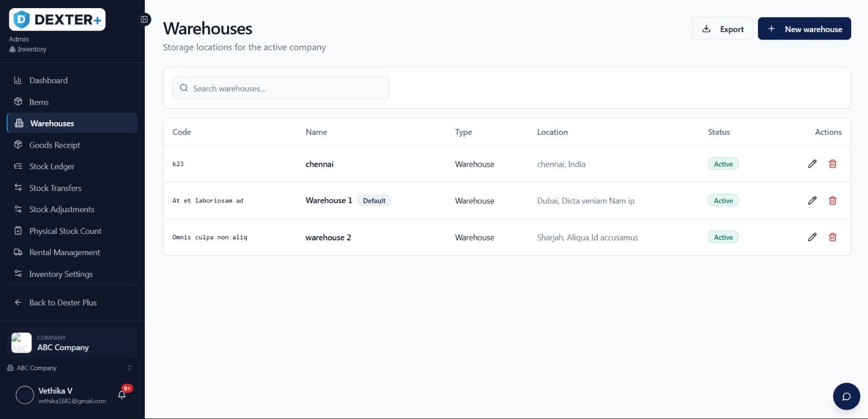Delete the chennai warehouse with the trash icon
Image resolution: width=868 pixels, height=419 pixels.
tap(833, 164)
